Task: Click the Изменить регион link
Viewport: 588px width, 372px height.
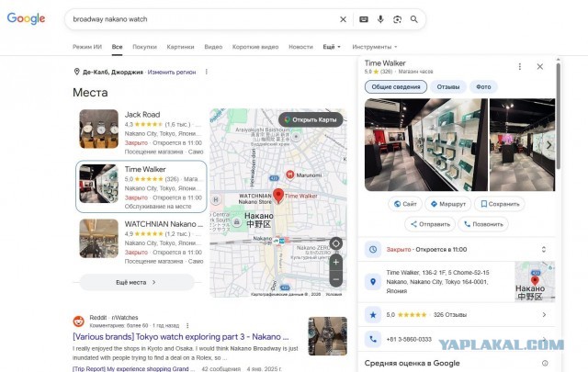Action: click(x=172, y=72)
